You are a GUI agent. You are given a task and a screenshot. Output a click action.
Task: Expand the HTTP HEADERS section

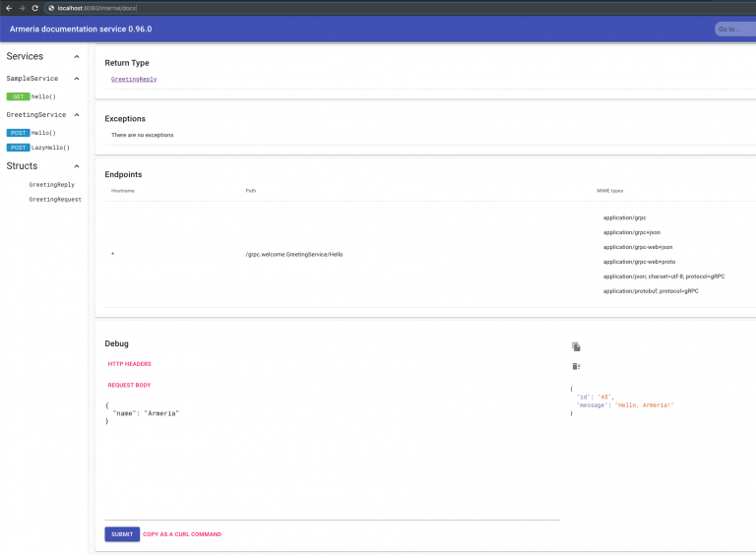[130, 364]
